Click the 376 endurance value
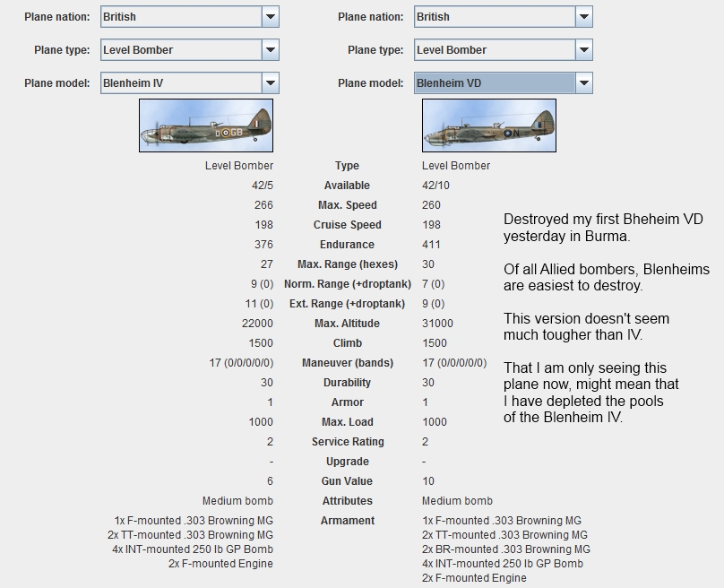 [x=263, y=245]
